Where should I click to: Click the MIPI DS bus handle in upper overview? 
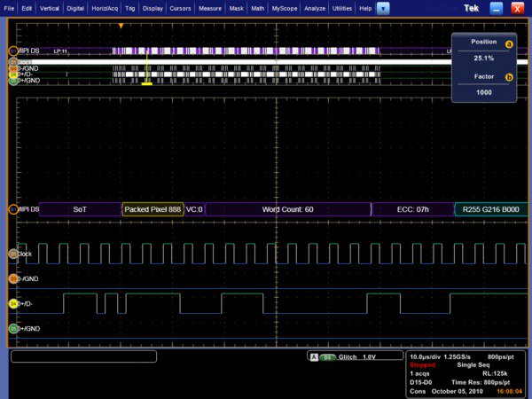[x=12, y=51]
